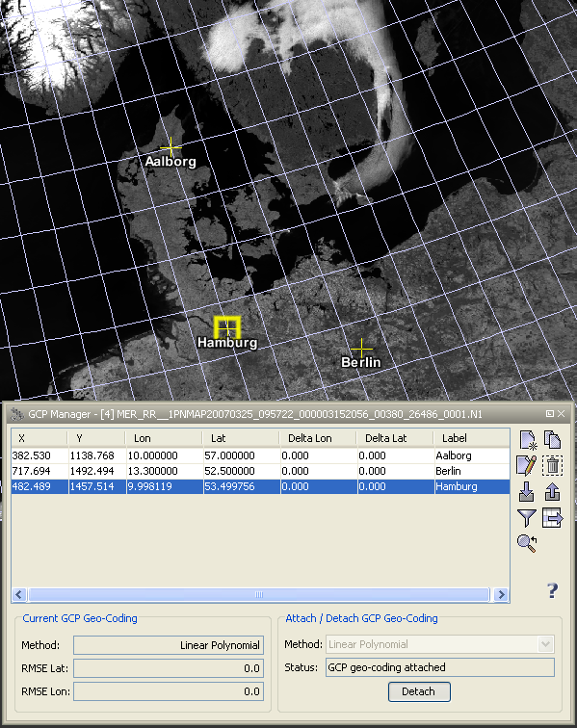Click the table's horizontal scrollbar right arrow
The width and height of the screenshot is (577, 728).
501,595
